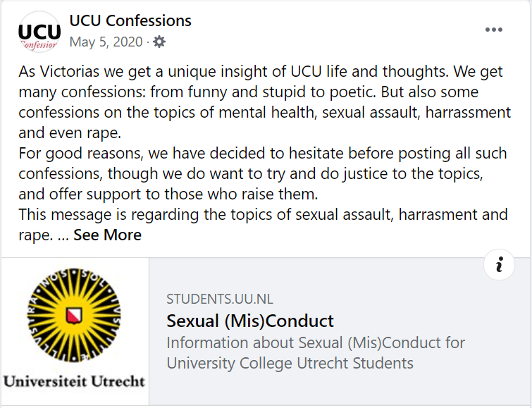Open the May 5, 2020 post timestamp
The height and width of the screenshot is (408, 532).
pyautogui.click(x=106, y=42)
